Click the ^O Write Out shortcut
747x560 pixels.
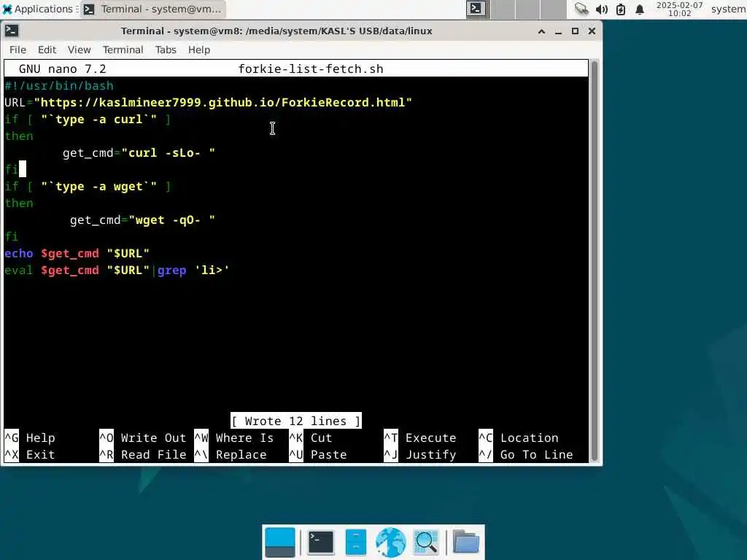(142, 437)
